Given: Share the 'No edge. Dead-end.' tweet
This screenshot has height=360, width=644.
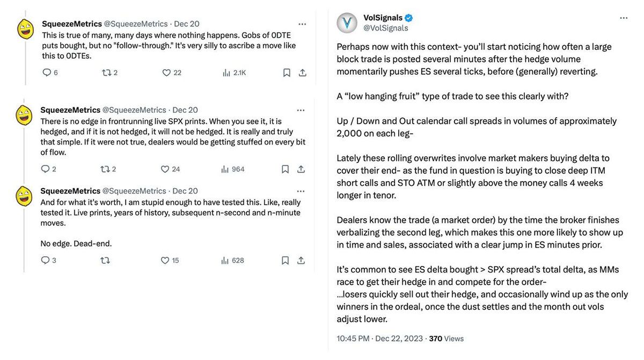Looking at the screenshot, I should [x=301, y=261].
